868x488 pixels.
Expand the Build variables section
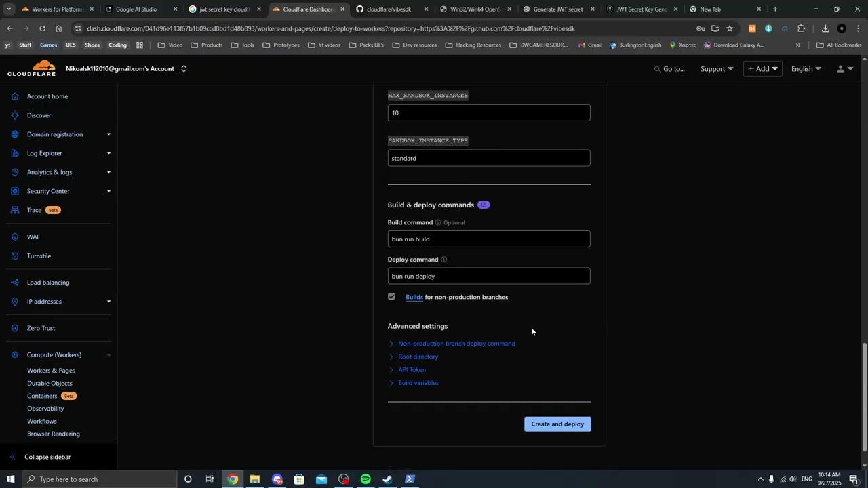(x=418, y=383)
